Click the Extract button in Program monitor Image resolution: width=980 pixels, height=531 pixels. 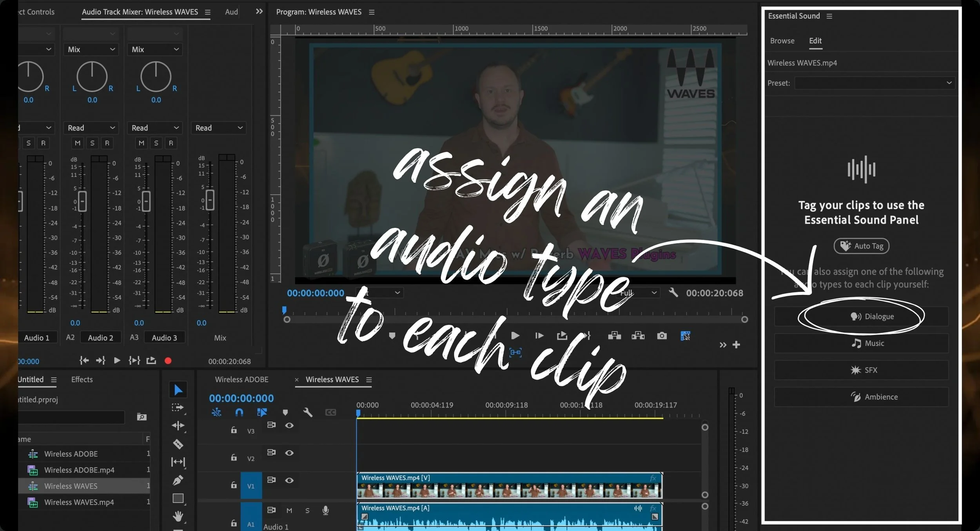click(638, 336)
